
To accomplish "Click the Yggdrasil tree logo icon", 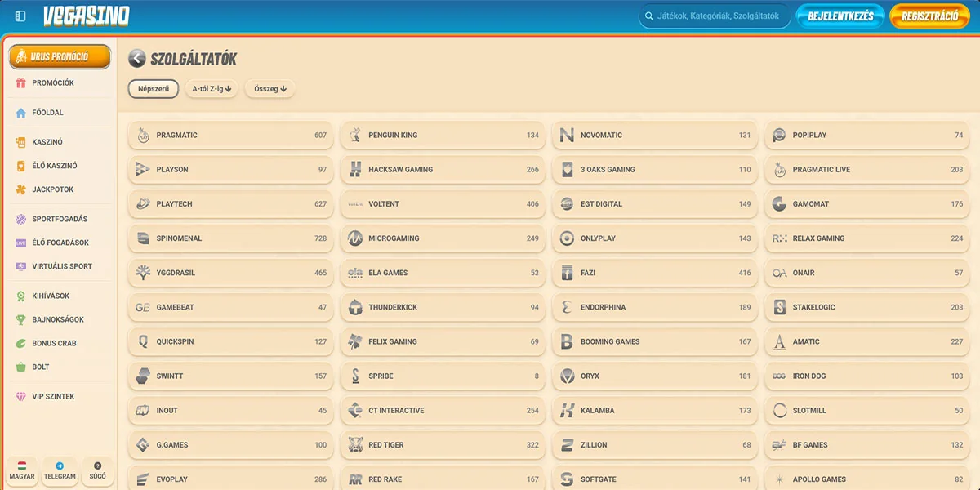I will click(x=143, y=273).
